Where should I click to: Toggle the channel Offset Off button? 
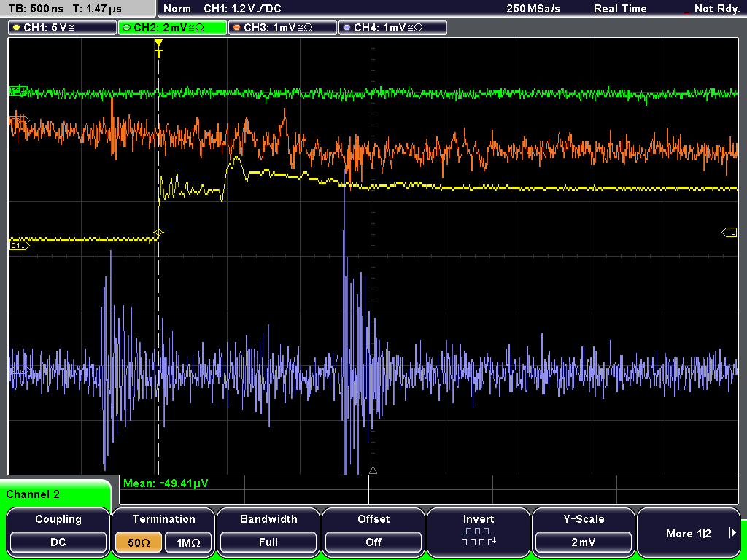pos(373,532)
